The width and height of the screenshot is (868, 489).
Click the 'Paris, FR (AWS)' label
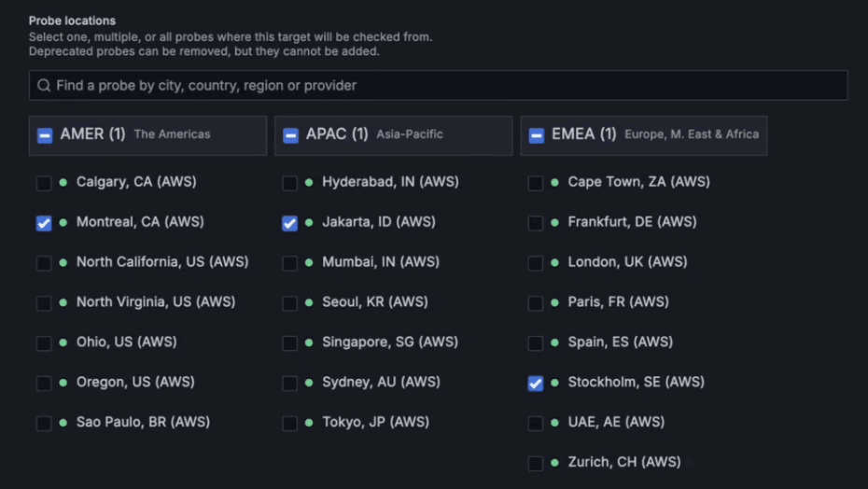[x=619, y=302]
